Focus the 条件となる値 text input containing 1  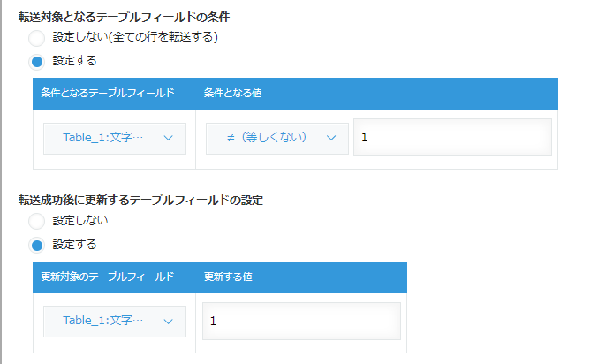pyautogui.click(x=452, y=137)
